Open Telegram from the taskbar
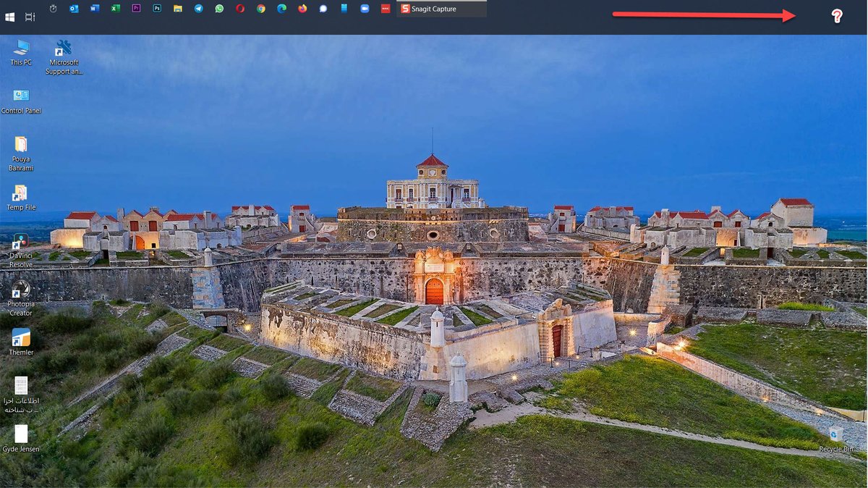This screenshot has height=488, width=868. point(198,9)
